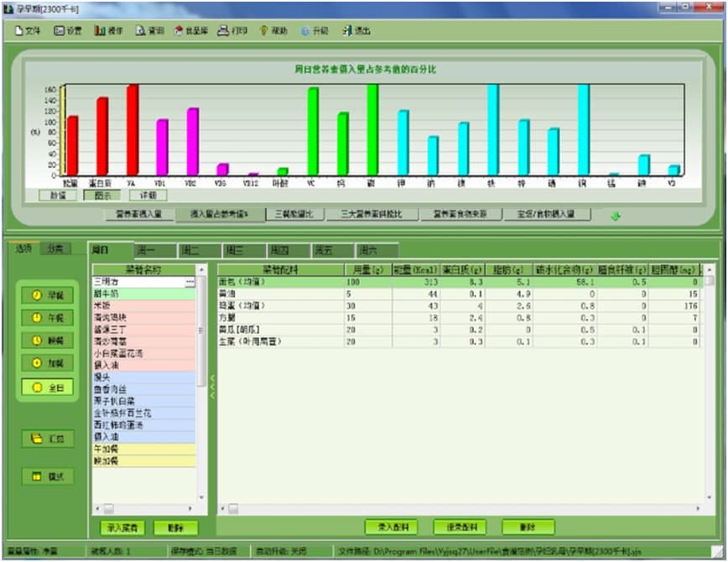This screenshot has width=728, height=562.
Task: Select the 周四 day tab
Action: [x=289, y=251]
